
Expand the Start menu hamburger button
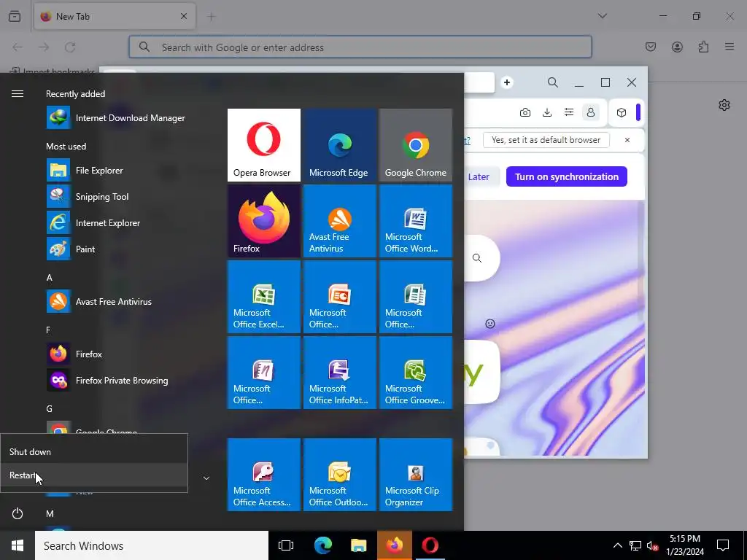tap(18, 94)
